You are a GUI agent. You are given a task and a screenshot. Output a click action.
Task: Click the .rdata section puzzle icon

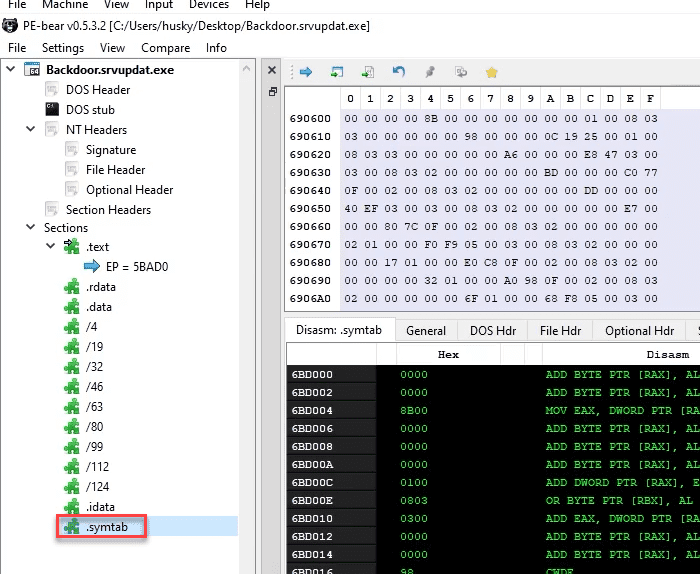(x=72, y=288)
